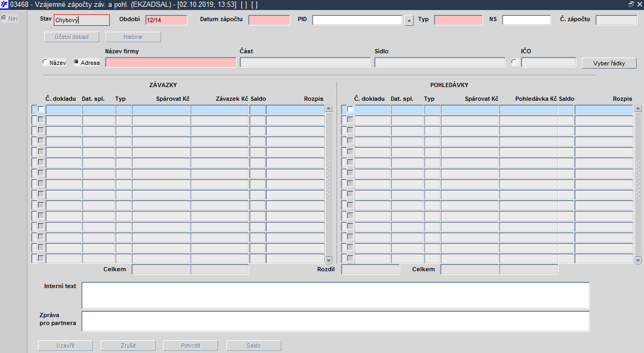Viewport: 644px width, 353px height.
Task: Select the Nav radio option
Action: [4, 18]
